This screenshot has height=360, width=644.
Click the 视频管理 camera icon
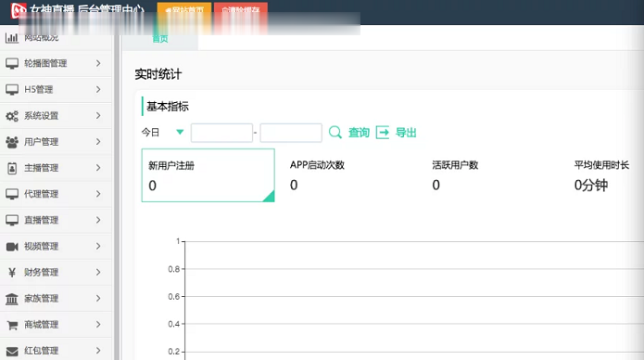(12, 247)
